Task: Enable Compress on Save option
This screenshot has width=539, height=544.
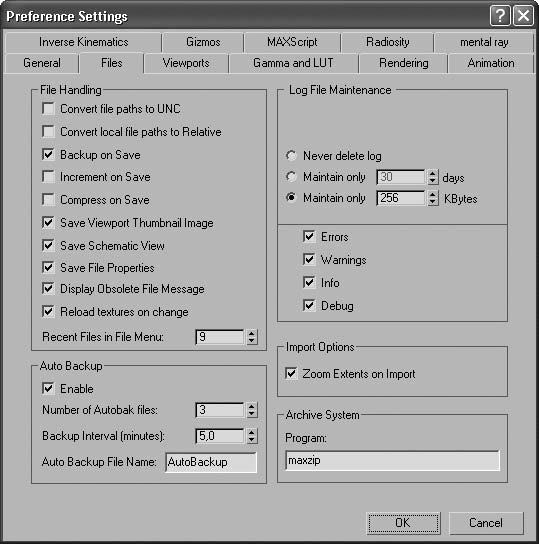Action: 48,199
